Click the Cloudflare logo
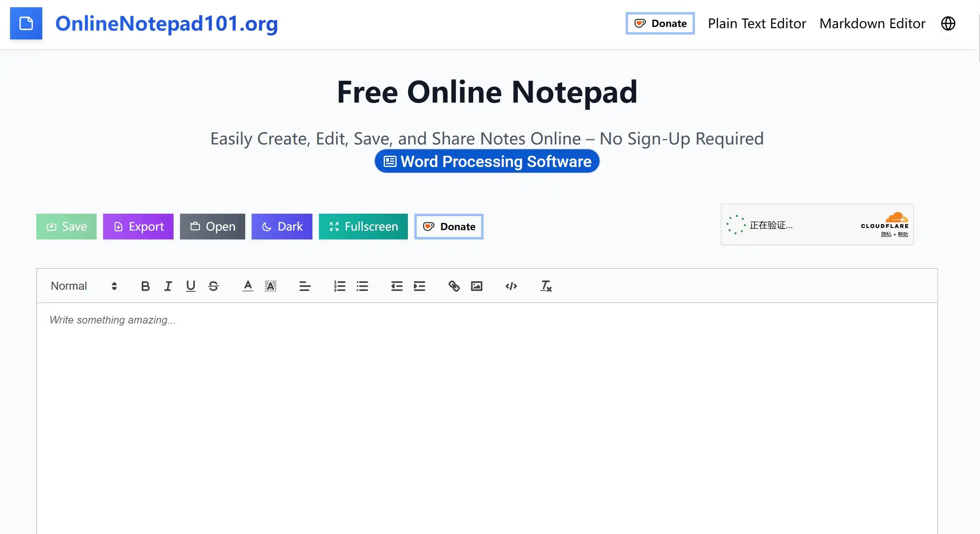The image size is (980, 534). tap(885, 221)
